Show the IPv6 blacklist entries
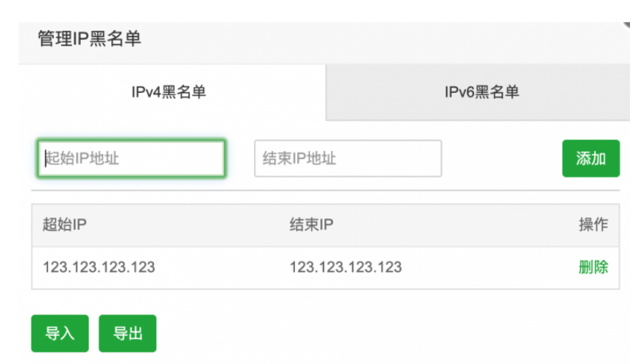Screen dimensions: 635x364 point(481,92)
